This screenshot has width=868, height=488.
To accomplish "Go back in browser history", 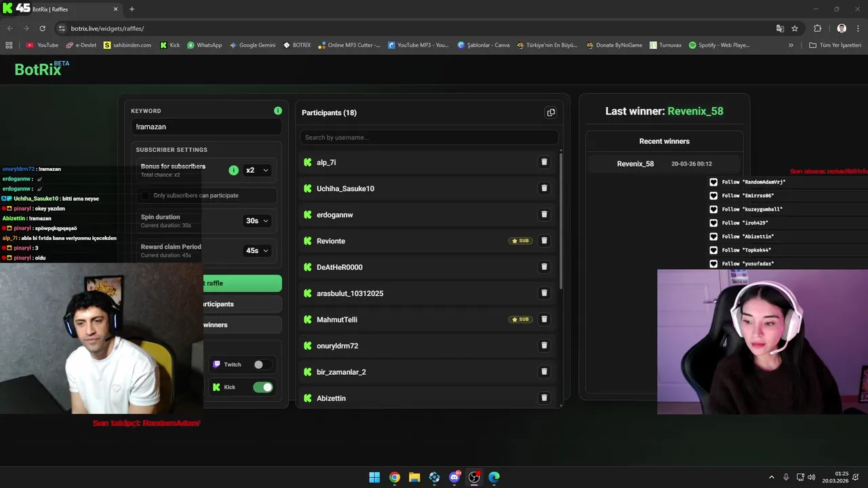I will pos(9,28).
